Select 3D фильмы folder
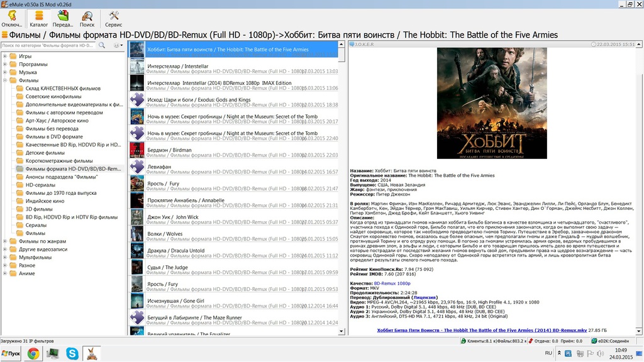This screenshot has width=644, height=362. 38,209
